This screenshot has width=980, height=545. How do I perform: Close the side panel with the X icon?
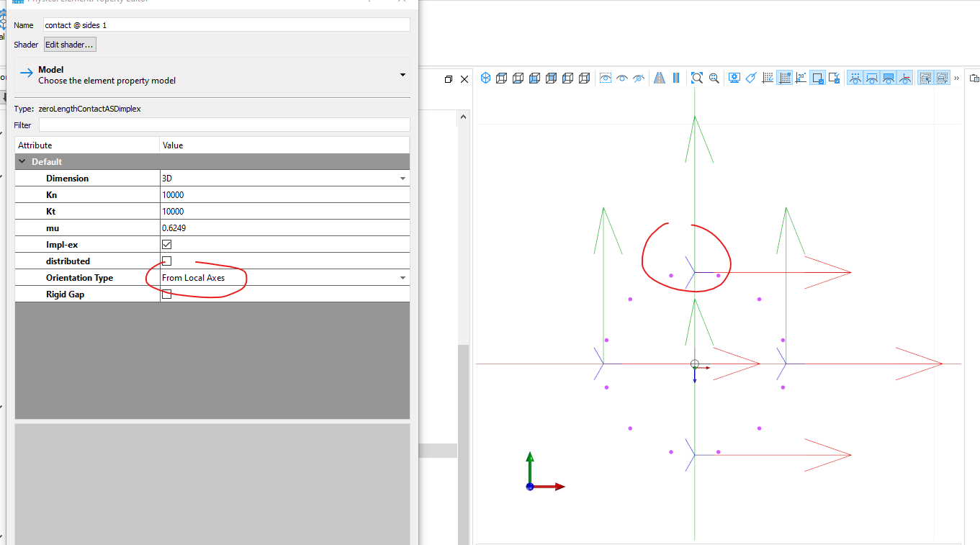pos(464,79)
